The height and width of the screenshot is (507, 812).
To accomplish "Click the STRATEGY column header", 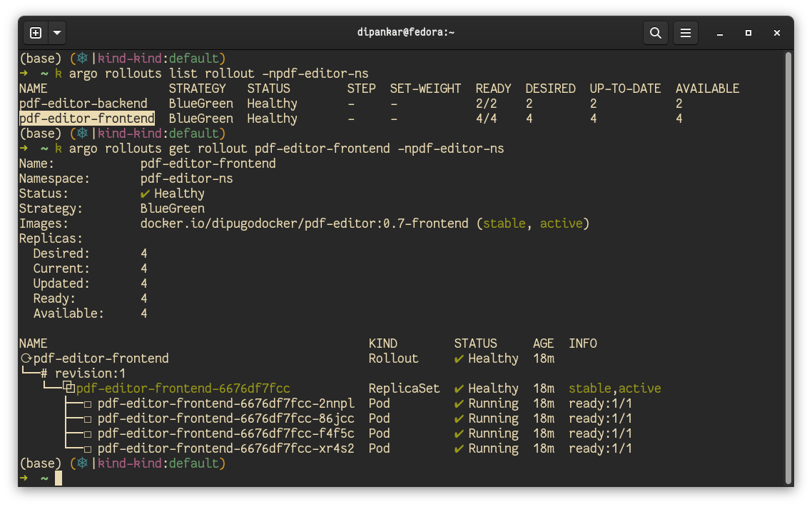I will [198, 89].
